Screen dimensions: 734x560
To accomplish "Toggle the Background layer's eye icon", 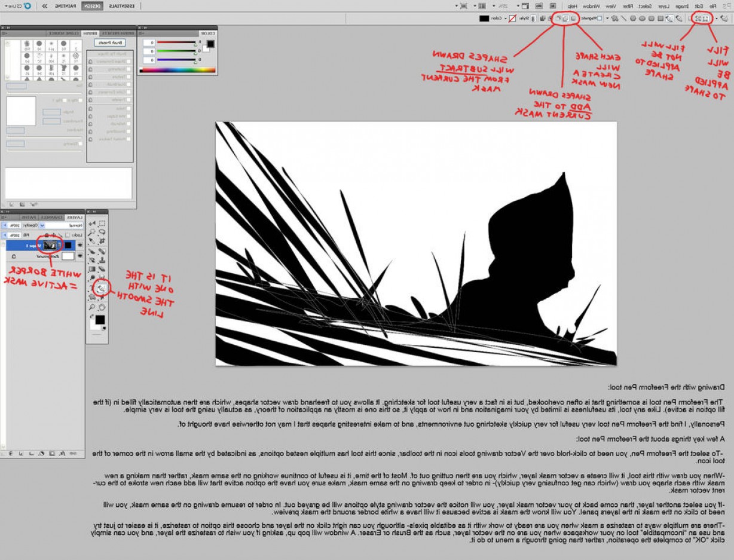I will [80, 256].
